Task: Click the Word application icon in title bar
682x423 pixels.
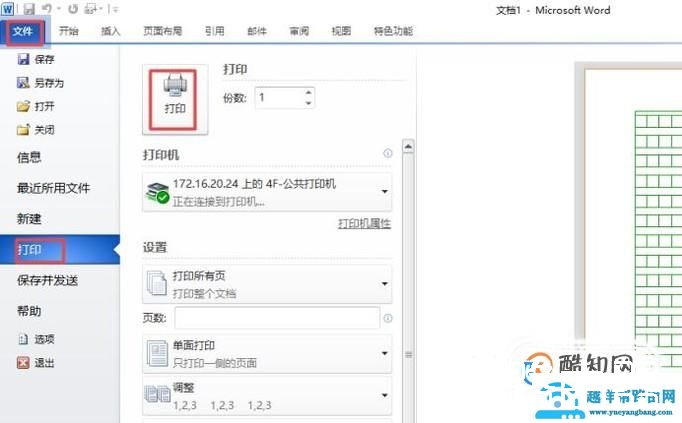Action: pos(7,8)
